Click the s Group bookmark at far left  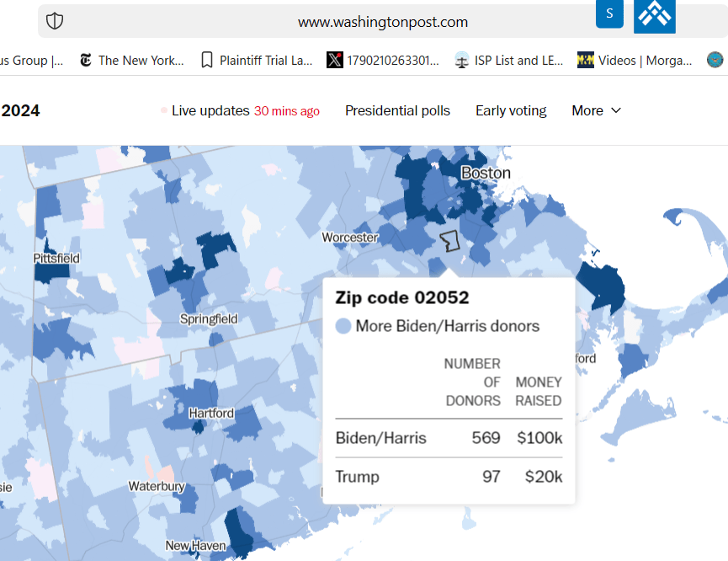pyautogui.click(x=31, y=60)
